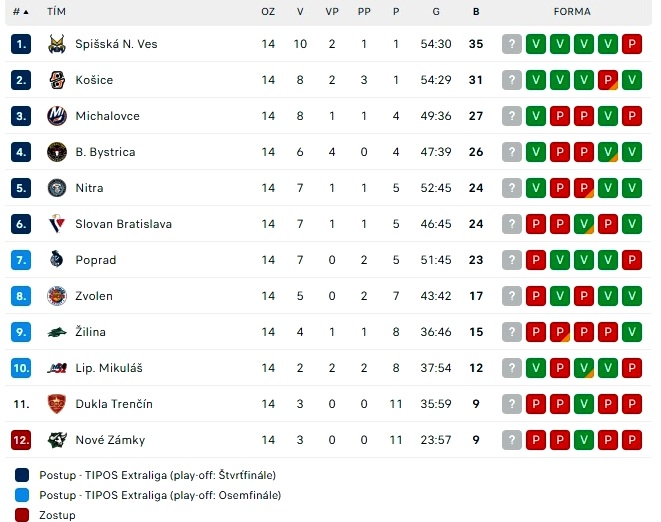
Task: Open the Žilina team page
Action: 90,332
